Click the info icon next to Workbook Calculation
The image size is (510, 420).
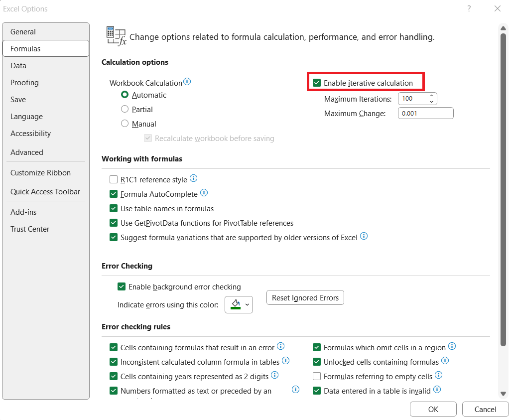(x=187, y=82)
